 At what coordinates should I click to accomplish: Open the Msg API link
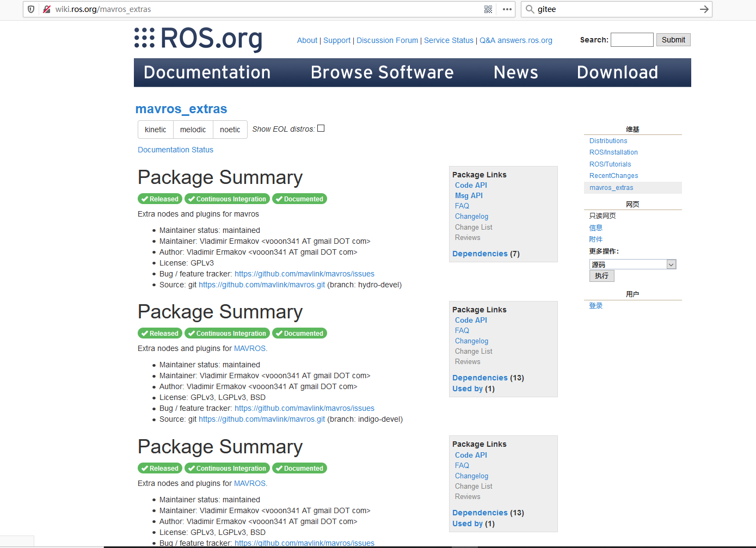469,195
